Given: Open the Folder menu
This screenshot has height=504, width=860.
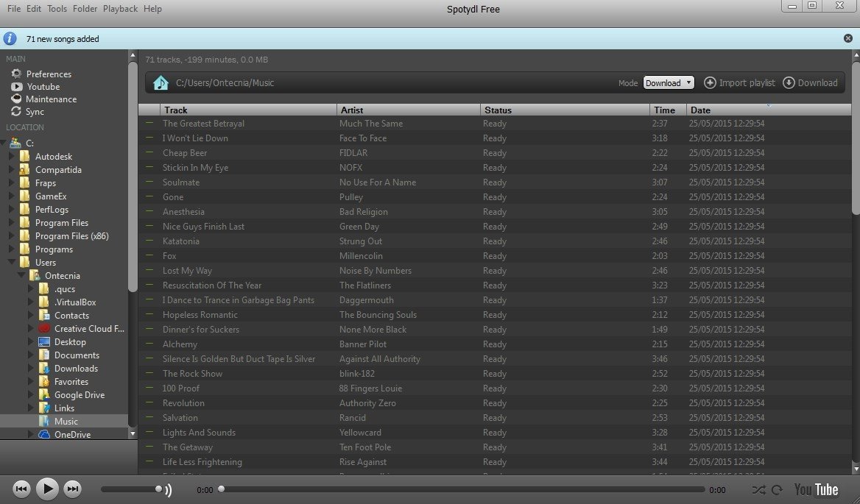Looking at the screenshot, I should tap(85, 9).
